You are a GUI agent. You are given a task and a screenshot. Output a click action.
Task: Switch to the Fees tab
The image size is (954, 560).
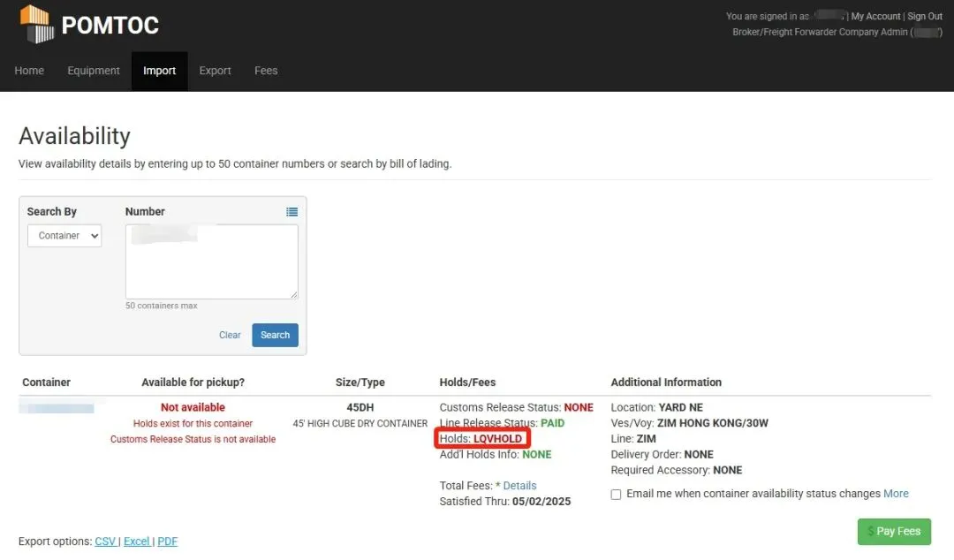266,71
